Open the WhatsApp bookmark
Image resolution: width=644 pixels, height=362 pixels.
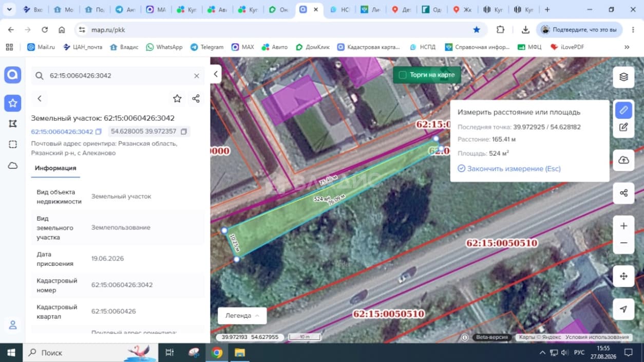164,47
